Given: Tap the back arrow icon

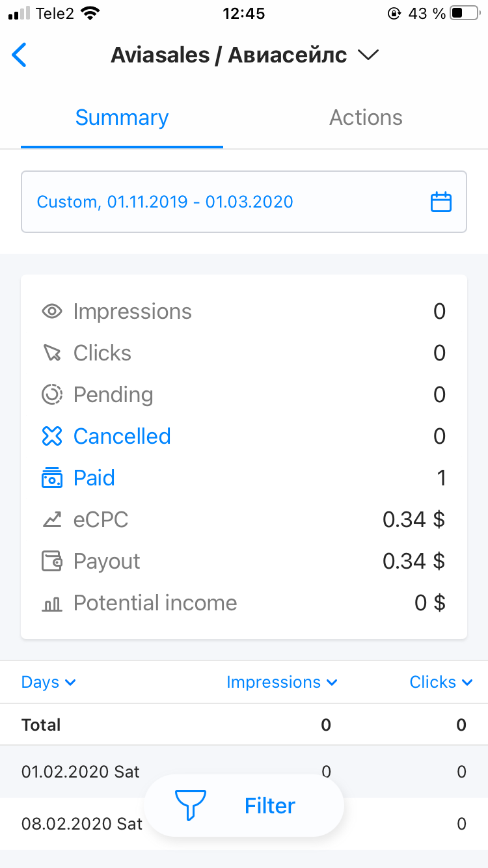Looking at the screenshot, I should (20, 55).
